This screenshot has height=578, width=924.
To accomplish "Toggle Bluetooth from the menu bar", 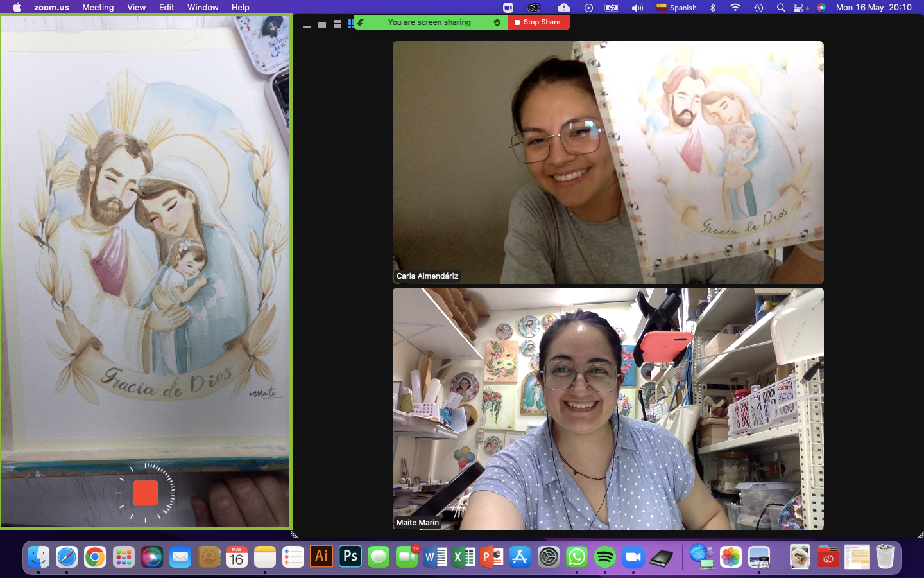I will [713, 8].
